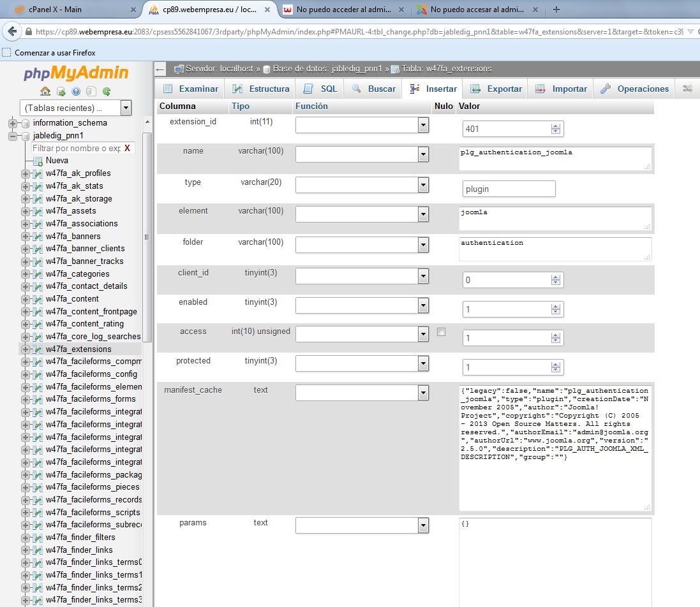The width and height of the screenshot is (700, 607).
Task: Open the function dropdown for the params column
Action: click(362, 525)
